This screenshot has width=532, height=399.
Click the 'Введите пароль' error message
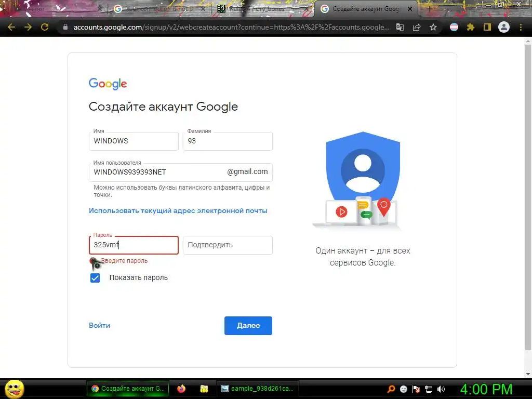click(124, 261)
